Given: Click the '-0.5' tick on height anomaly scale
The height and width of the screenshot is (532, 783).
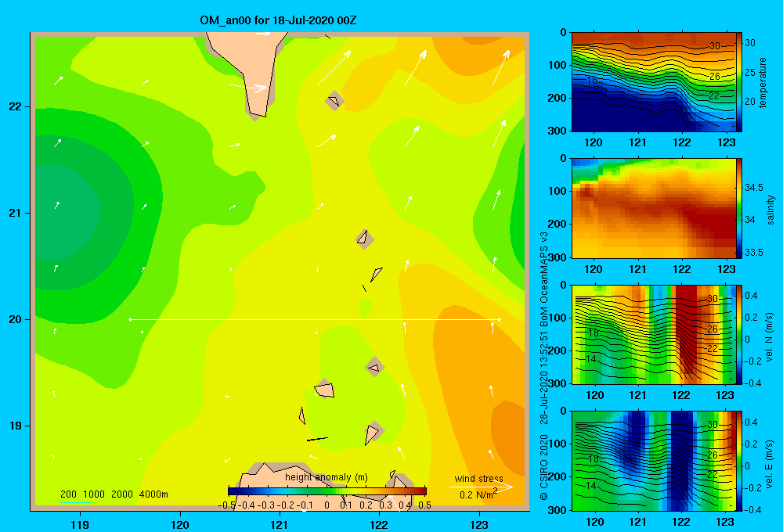Looking at the screenshot, I should tap(227, 505).
